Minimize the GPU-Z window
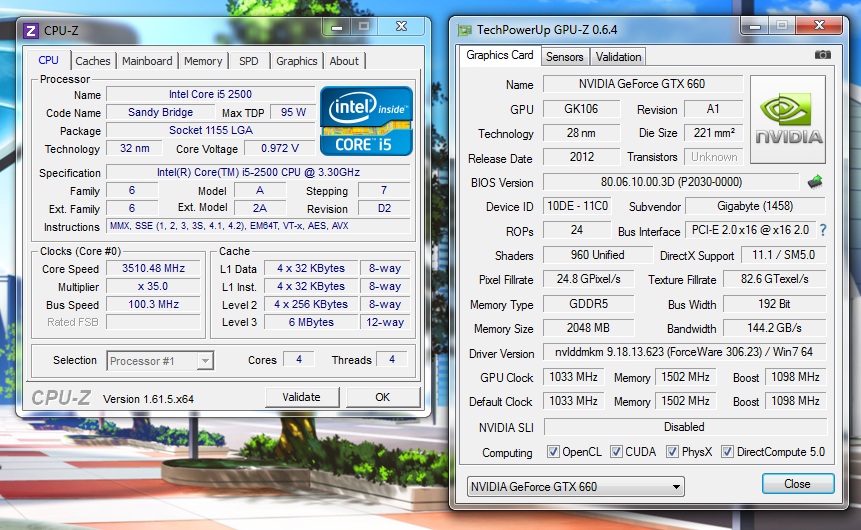 [x=755, y=26]
